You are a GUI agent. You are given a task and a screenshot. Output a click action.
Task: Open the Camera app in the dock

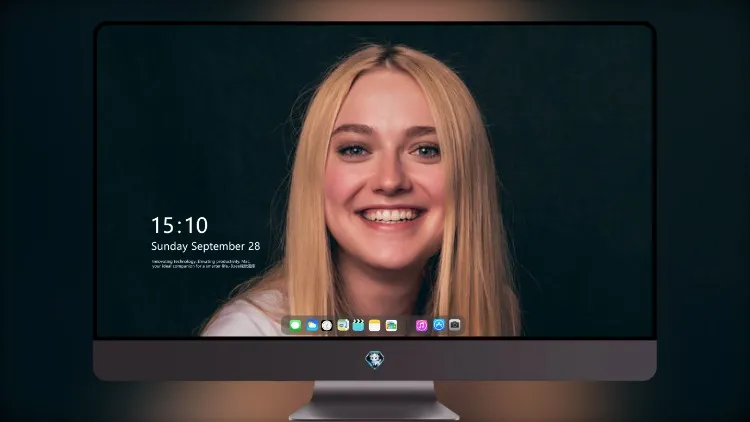click(x=455, y=325)
